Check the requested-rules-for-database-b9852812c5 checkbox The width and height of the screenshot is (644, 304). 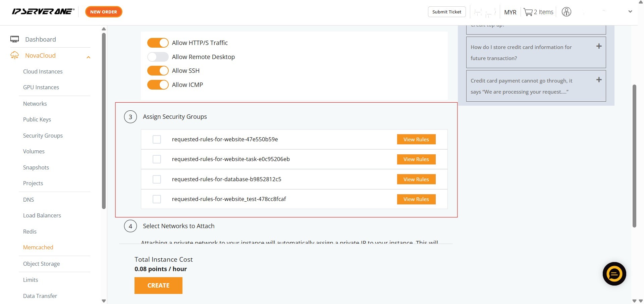tap(157, 179)
